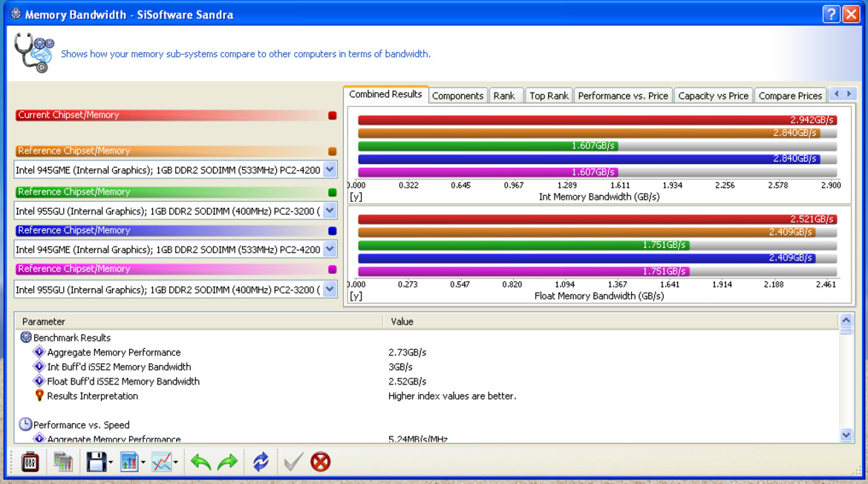Click the [y] axis toggle under the Float Memory chart

point(356,296)
